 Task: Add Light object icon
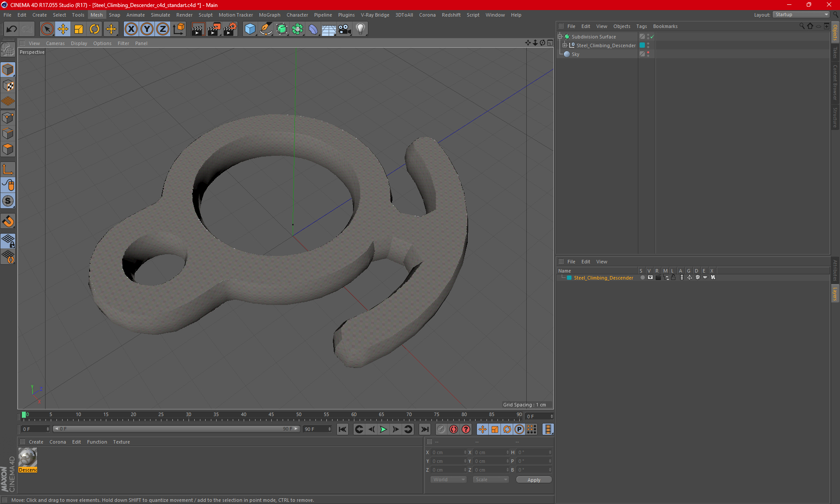pos(360,29)
